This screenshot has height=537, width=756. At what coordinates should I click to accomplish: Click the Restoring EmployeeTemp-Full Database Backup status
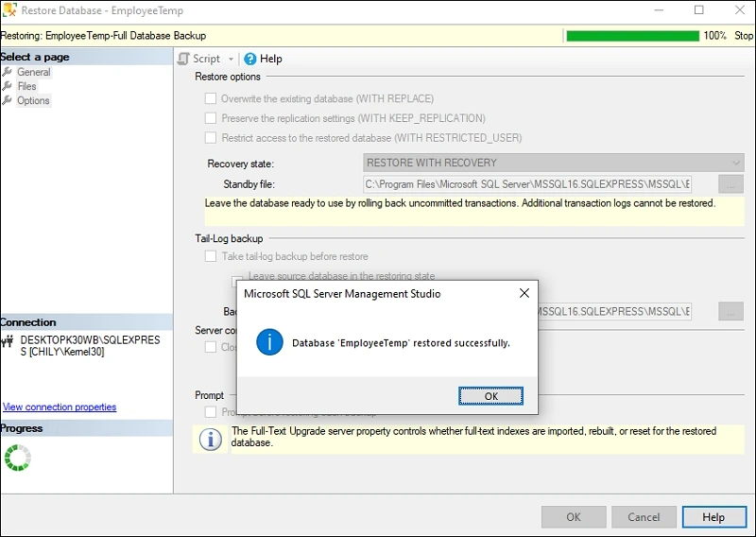103,36
